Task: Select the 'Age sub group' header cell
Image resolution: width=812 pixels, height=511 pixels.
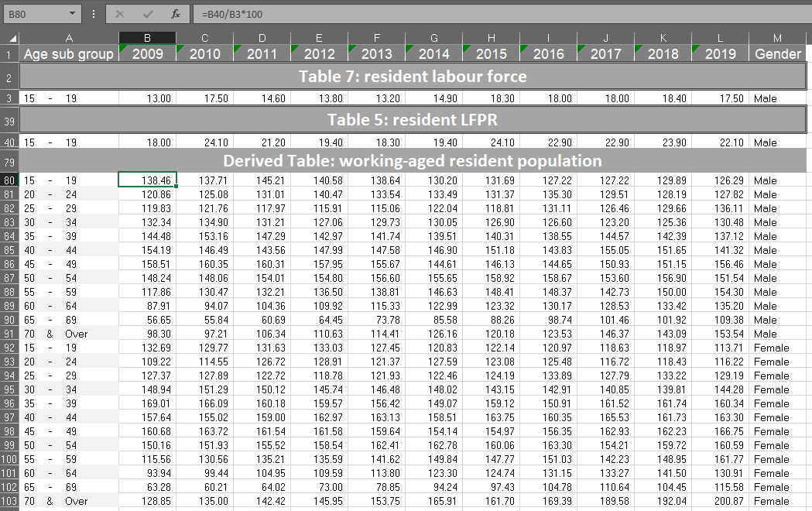Action: click(69, 54)
